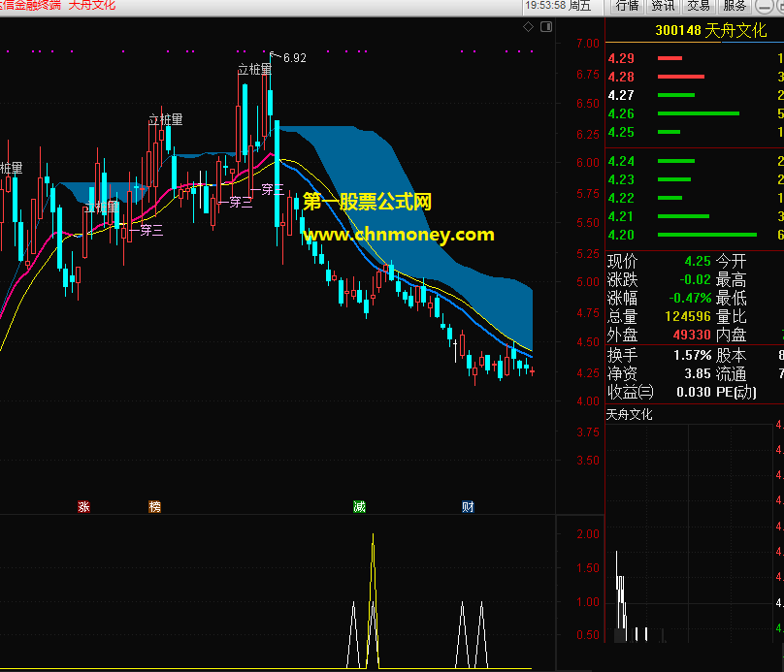
Task: Select the 4.28 sell price row
Action: coord(695,77)
